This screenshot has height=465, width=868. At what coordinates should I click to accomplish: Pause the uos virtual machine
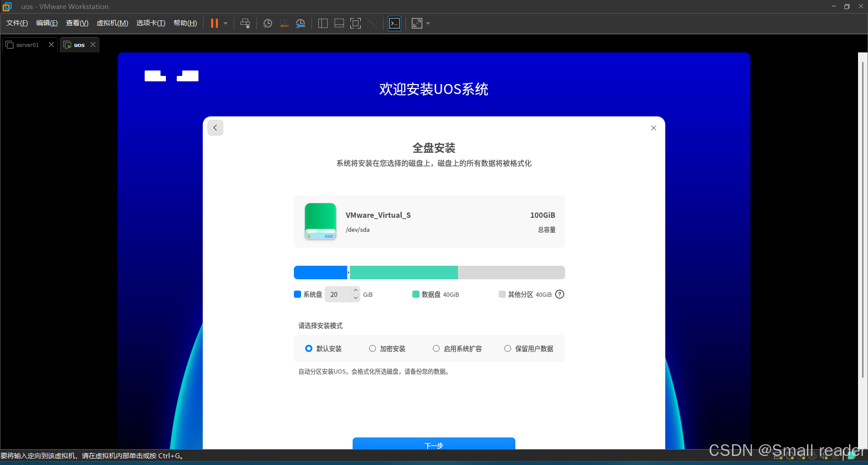click(214, 23)
